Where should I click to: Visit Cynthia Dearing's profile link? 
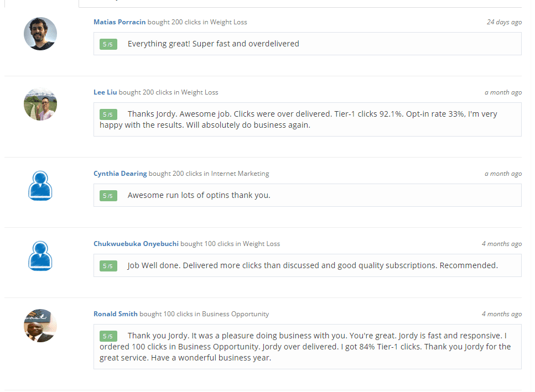pyautogui.click(x=120, y=173)
